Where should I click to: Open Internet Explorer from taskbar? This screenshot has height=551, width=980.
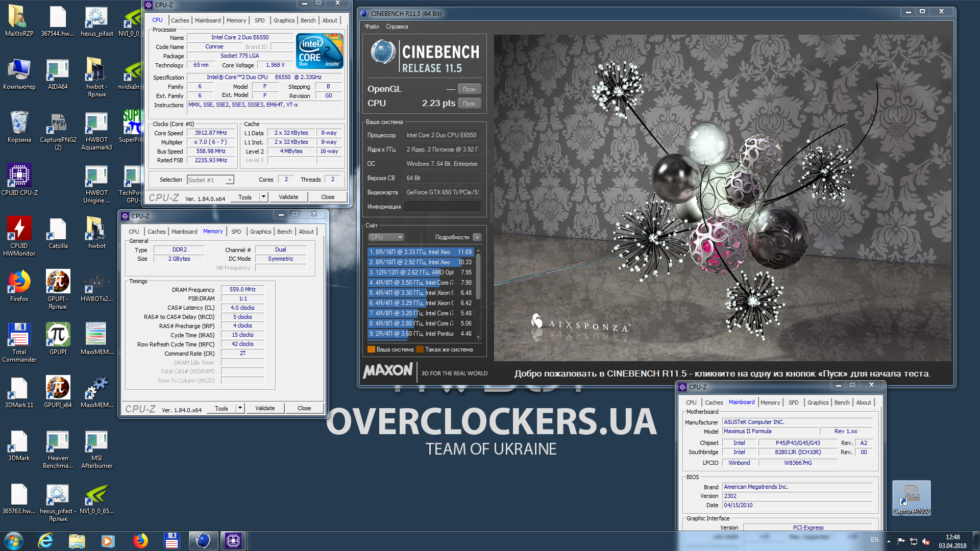[x=45, y=540]
